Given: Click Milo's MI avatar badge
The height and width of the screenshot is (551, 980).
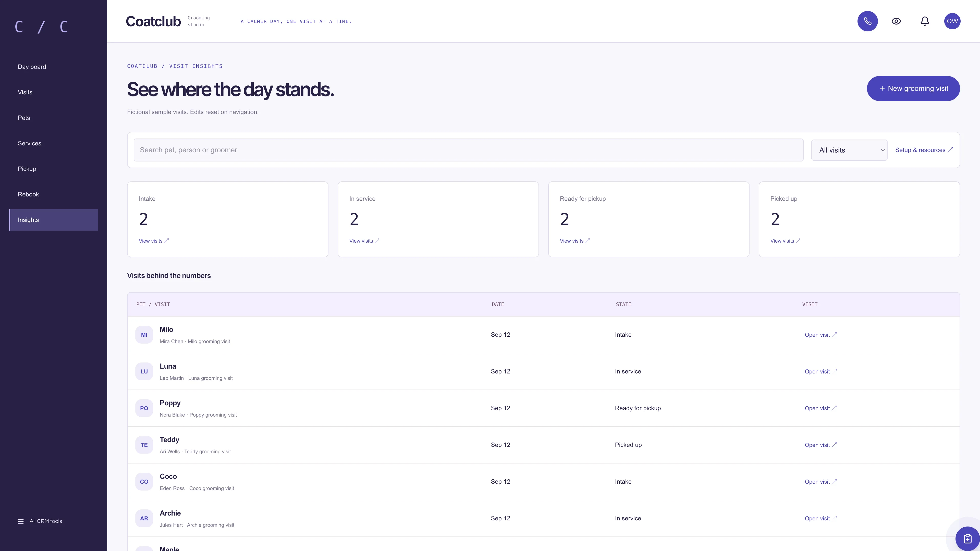Looking at the screenshot, I should pyautogui.click(x=144, y=335).
